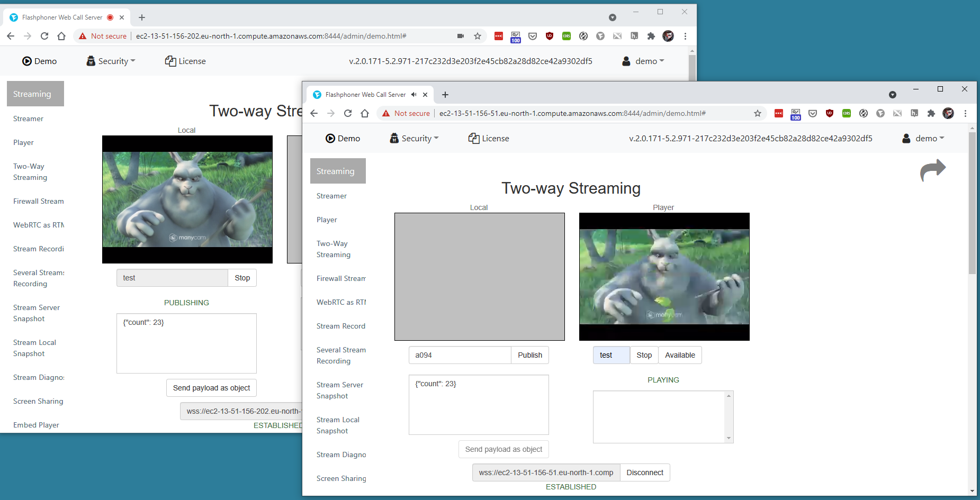The image size is (980, 500).
Task: Click the Available button beside player Stop
Action: tap(680, 355)
